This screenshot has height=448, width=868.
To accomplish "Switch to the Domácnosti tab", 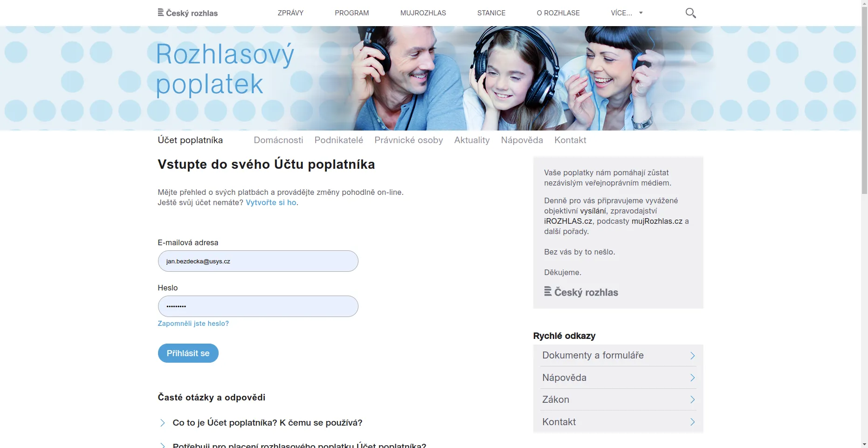I will coord(278,140).
